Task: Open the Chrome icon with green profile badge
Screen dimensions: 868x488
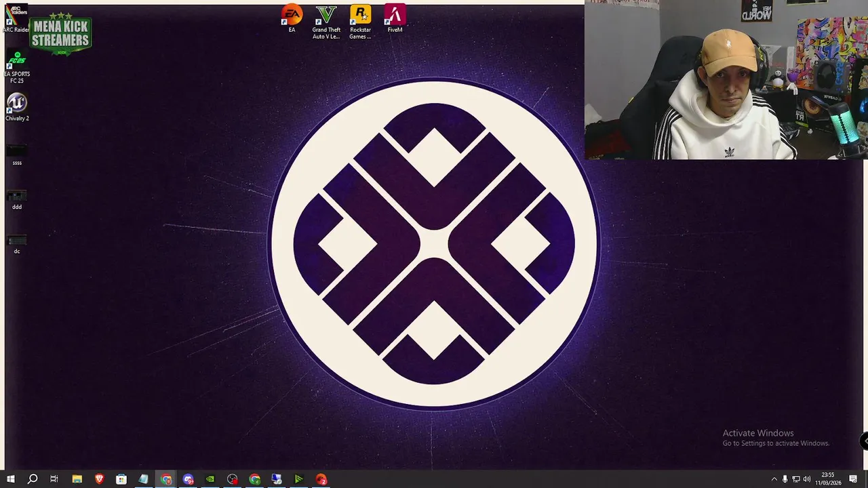Action: click(x=254, y=479)
